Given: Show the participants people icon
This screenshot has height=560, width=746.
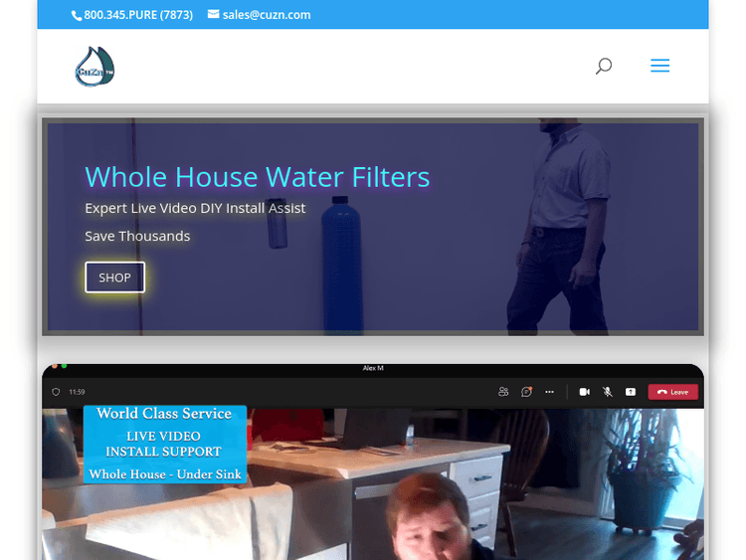Looking at the screenshot, I should [504, 392].
